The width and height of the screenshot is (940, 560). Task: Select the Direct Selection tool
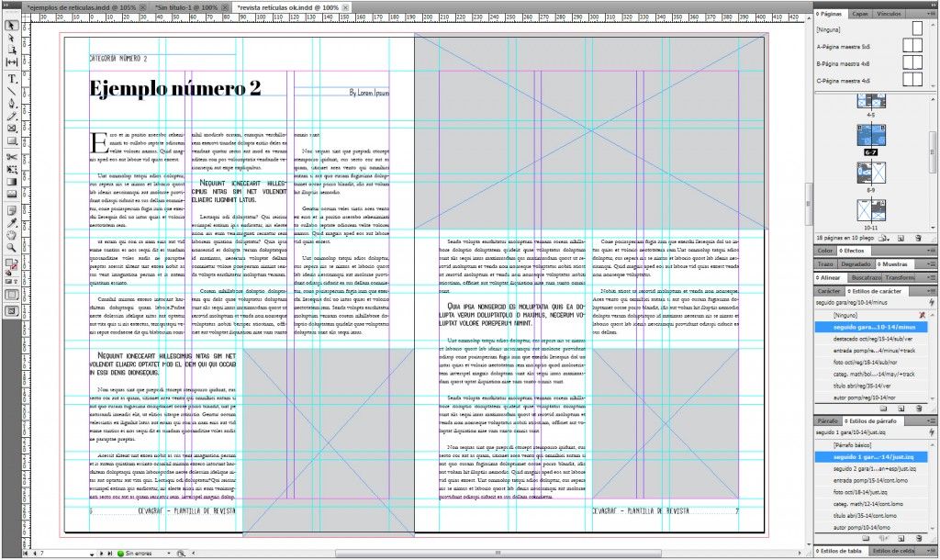point(11,38)
